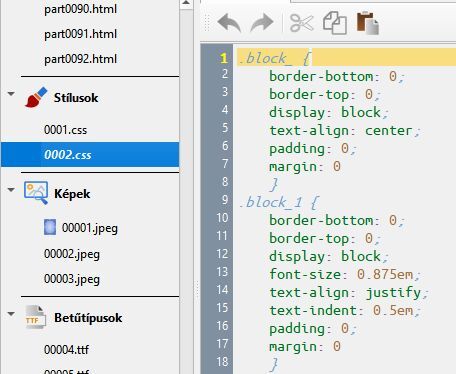Click "padding: 0;" on line 16
The width and height of the screenshot is (456, 374).
(x=313, y=329)
